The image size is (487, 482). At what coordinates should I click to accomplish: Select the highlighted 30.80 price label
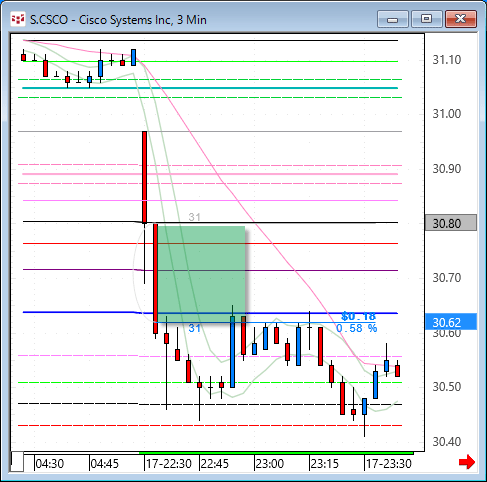[451, 223]
